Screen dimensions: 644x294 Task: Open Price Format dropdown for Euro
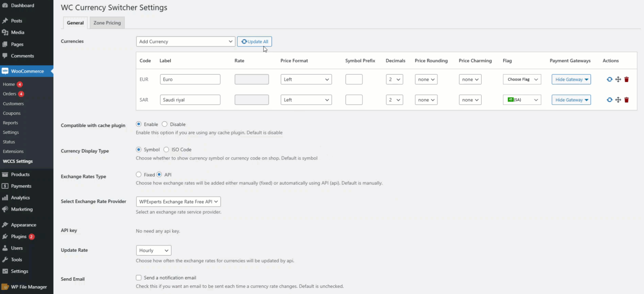(x=306, y=79)
